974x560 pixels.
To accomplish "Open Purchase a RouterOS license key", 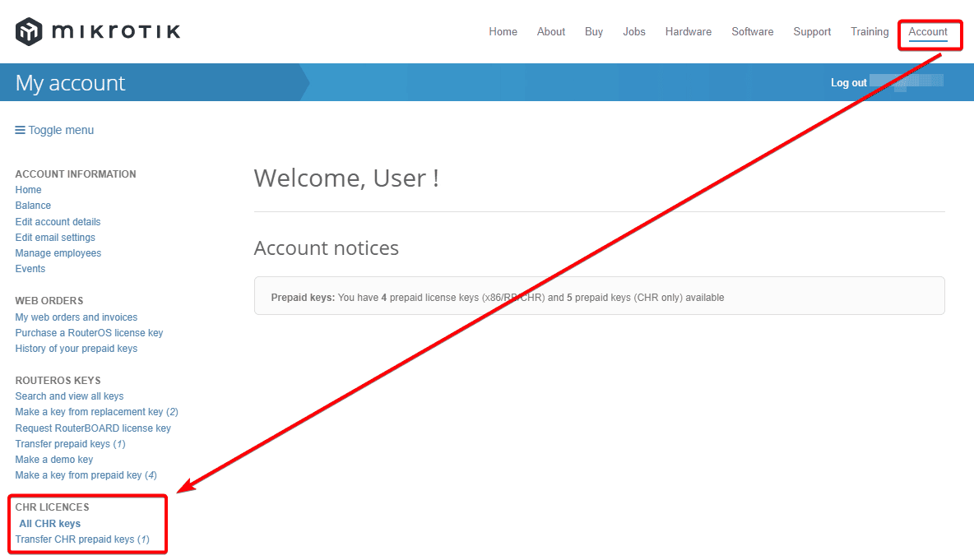I will (x=89, y=332).
